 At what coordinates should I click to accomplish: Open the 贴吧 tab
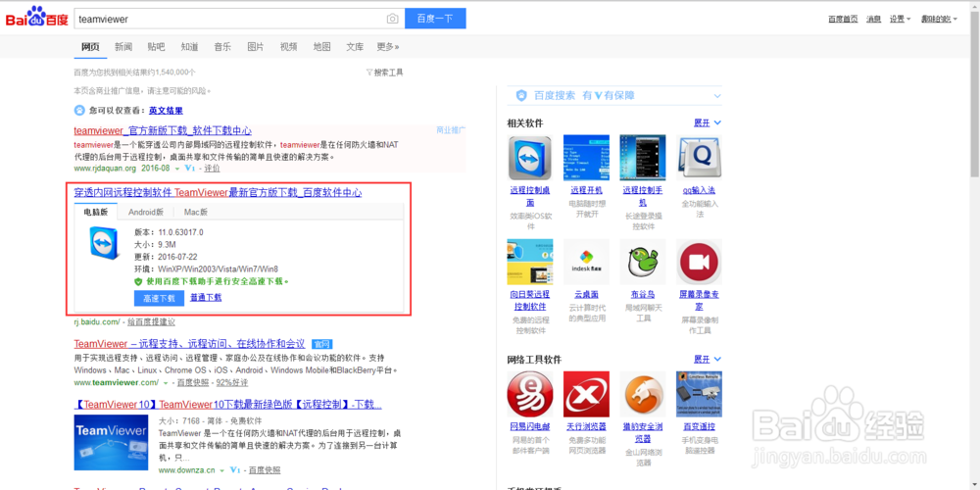click(156, 47)
